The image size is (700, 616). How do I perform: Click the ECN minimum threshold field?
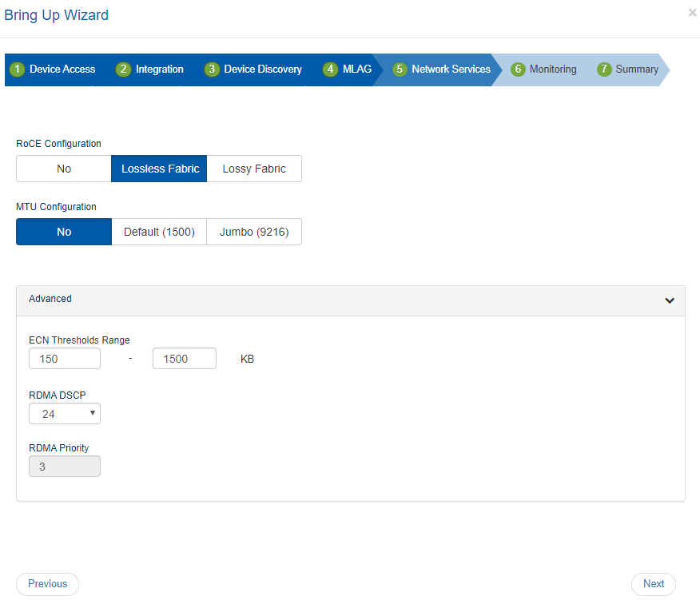65,359
